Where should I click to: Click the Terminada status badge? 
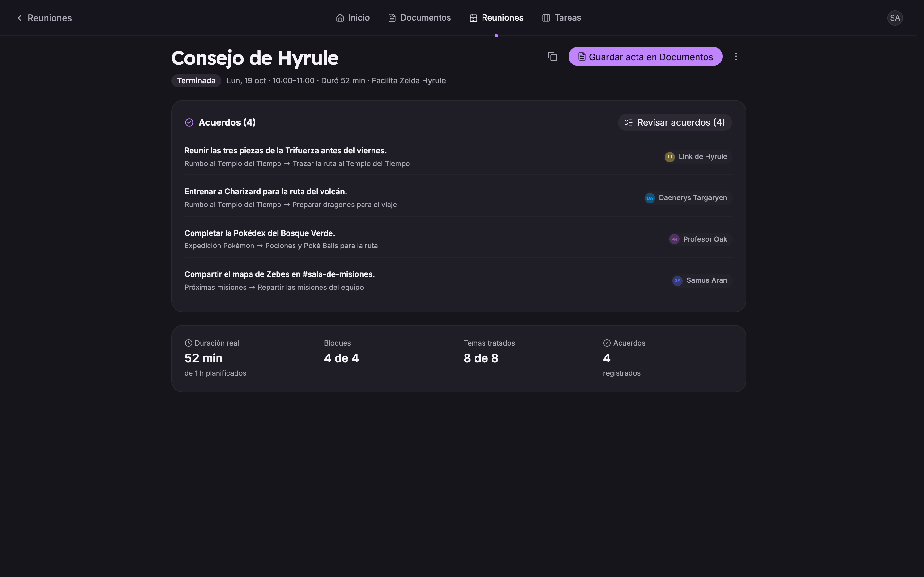tap(196, 80)
